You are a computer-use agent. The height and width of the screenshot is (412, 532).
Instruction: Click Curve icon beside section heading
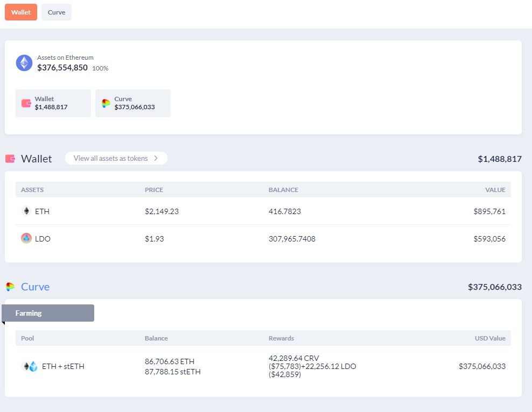(10, 287)
